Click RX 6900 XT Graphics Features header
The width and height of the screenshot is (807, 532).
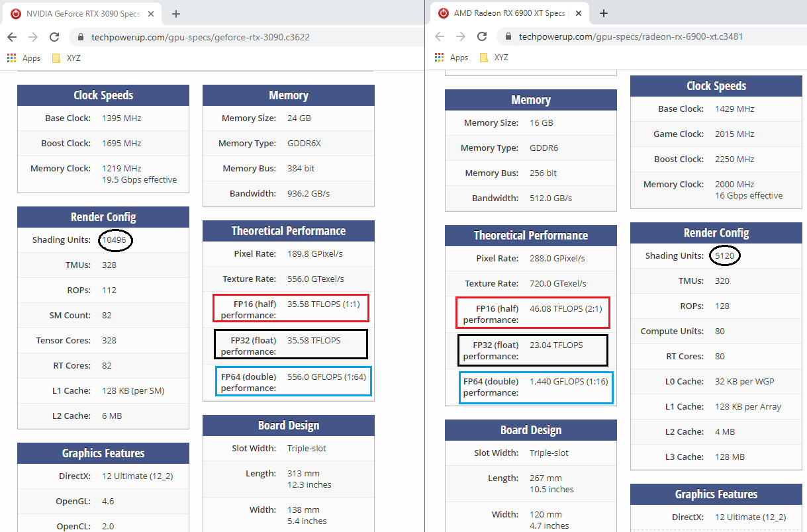[716, 494]
